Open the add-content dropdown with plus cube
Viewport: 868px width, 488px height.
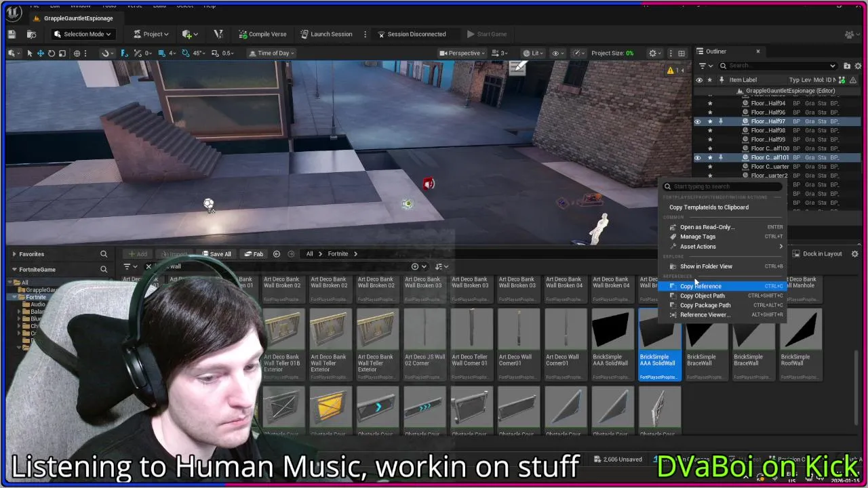(189, 34)
